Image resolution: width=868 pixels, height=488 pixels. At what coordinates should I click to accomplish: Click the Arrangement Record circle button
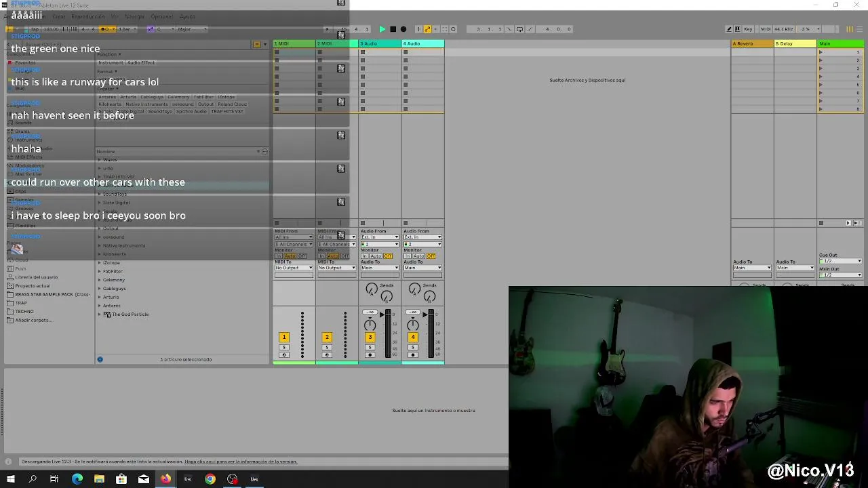pos(403,29)
